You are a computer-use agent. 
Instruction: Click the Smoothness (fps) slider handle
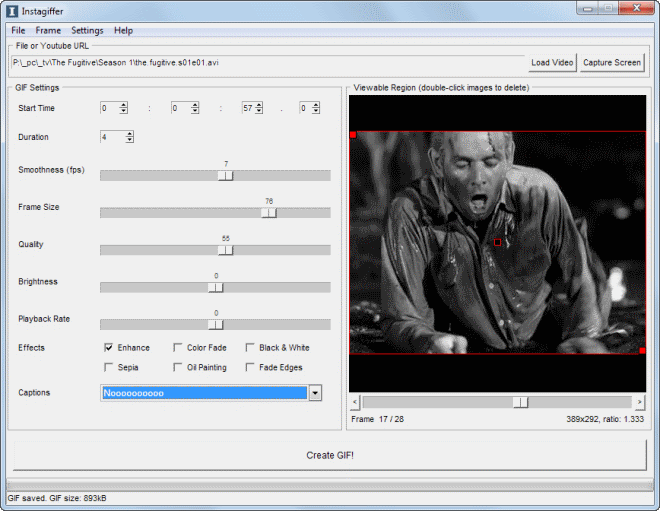[x=226, y=176]
